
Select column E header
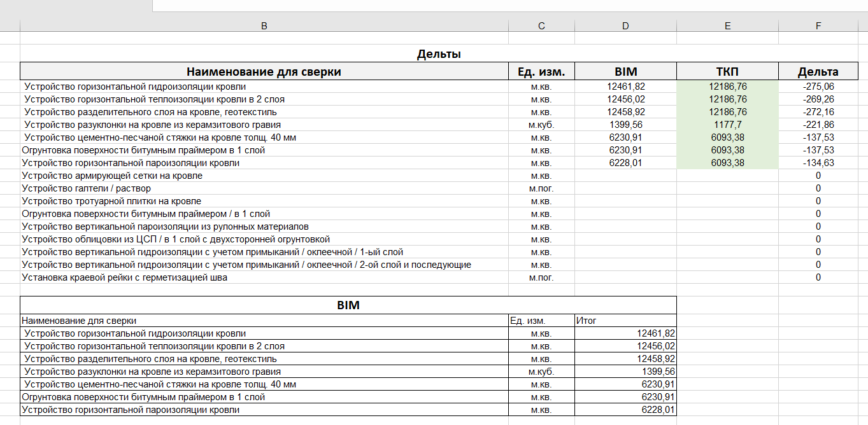pyautogui.click(x=727, y=25)
